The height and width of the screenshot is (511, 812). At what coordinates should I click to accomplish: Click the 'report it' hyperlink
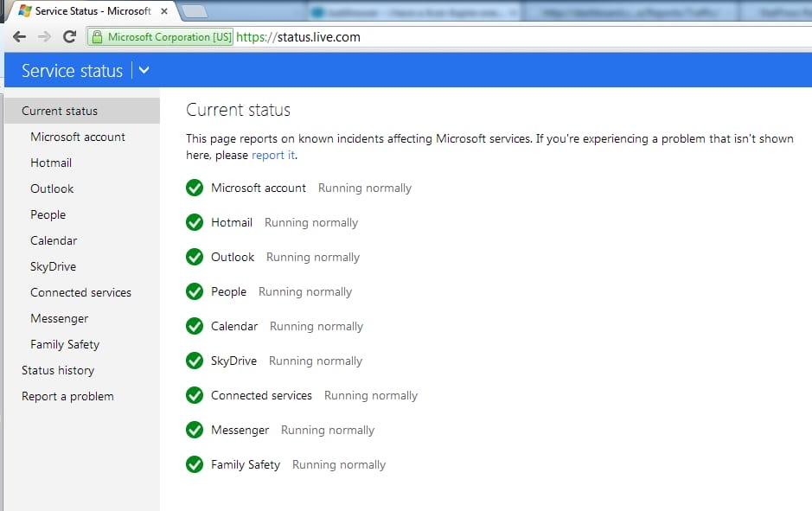click(x=273, y=156)
